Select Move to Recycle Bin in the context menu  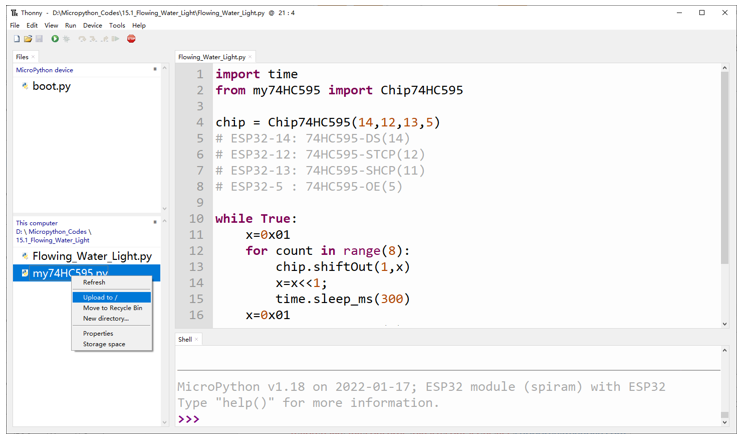pyautogui.click(x=112, y=308)
